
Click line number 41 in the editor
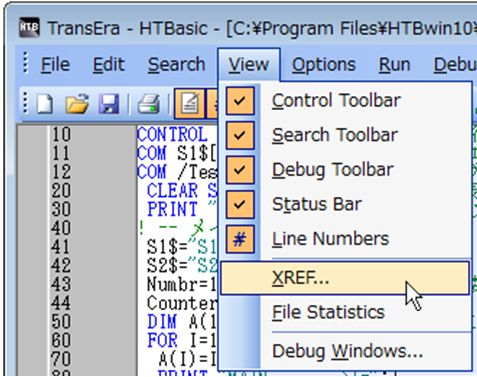pyautogui.click(x=61, y=247)
